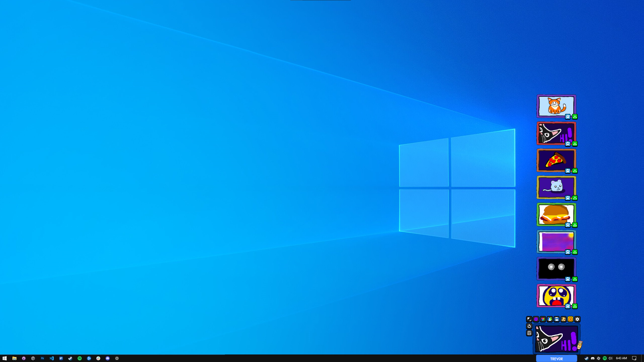Click the Show desktop strip
644x362 pixels.
(x=643, y=358)
